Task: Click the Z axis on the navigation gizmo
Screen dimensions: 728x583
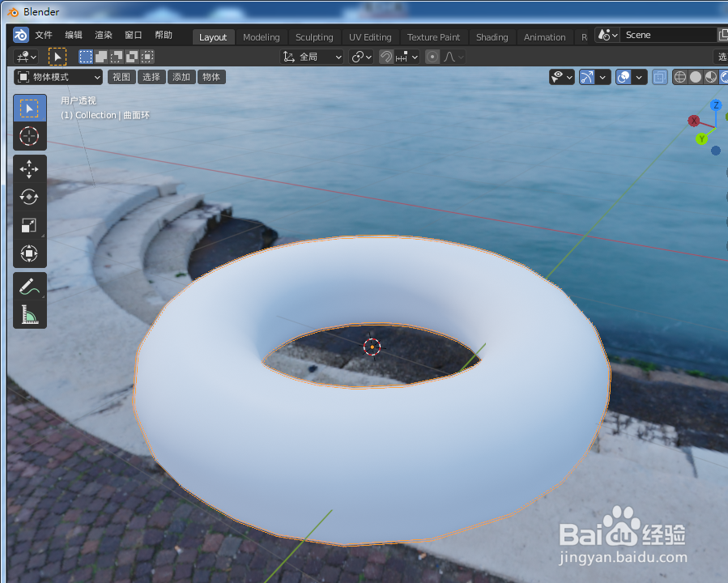Action: (715, 104)
